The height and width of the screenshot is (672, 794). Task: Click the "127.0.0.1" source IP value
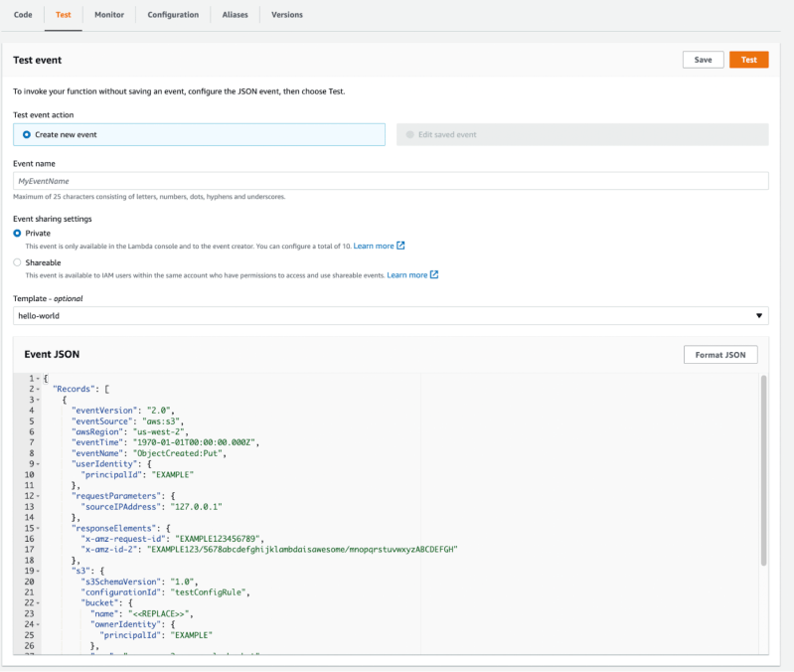[x=196, y=507]
